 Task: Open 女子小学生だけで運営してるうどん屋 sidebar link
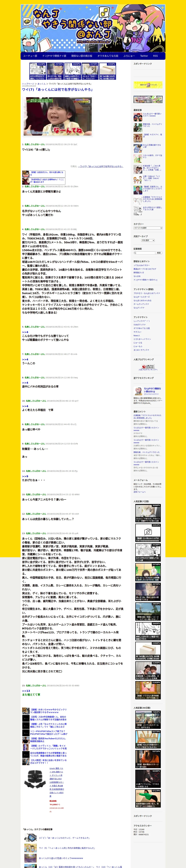[x=152, y=209]
